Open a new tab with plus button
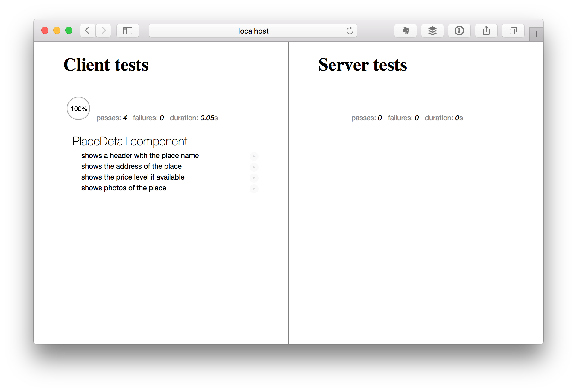This screenshot has height=392, width=577. tap(536, 34)
